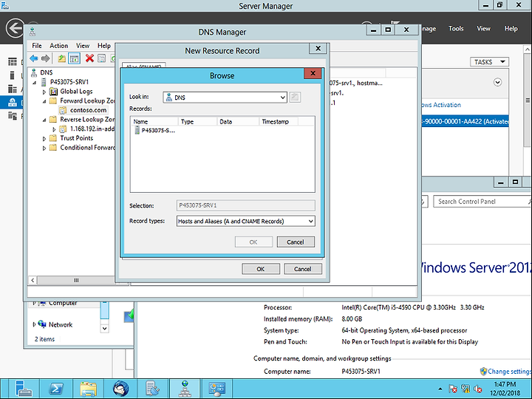
Task: Click the Explorer pane scrollbar down arrow
Action: (x=104, y=328)
